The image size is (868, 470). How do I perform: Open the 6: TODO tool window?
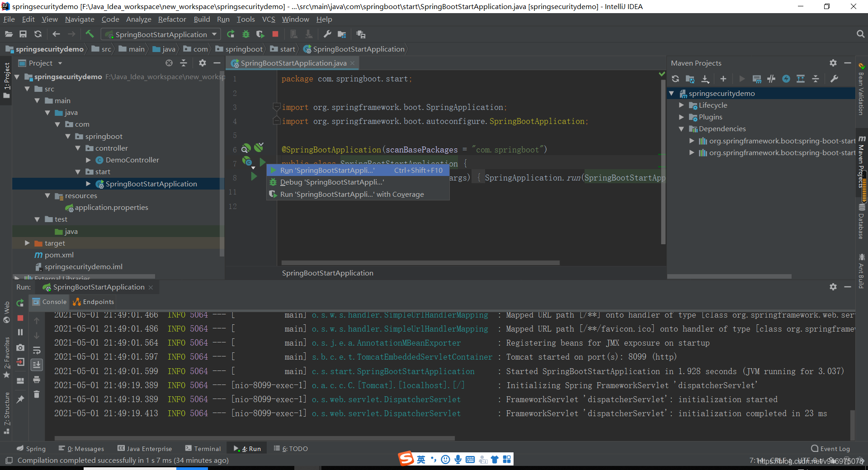(291, 448)
